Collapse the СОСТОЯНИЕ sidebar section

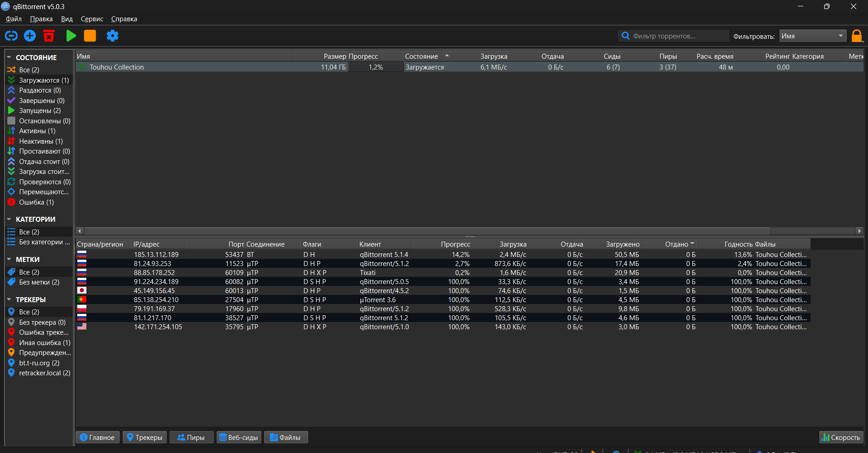click(9, 57)
